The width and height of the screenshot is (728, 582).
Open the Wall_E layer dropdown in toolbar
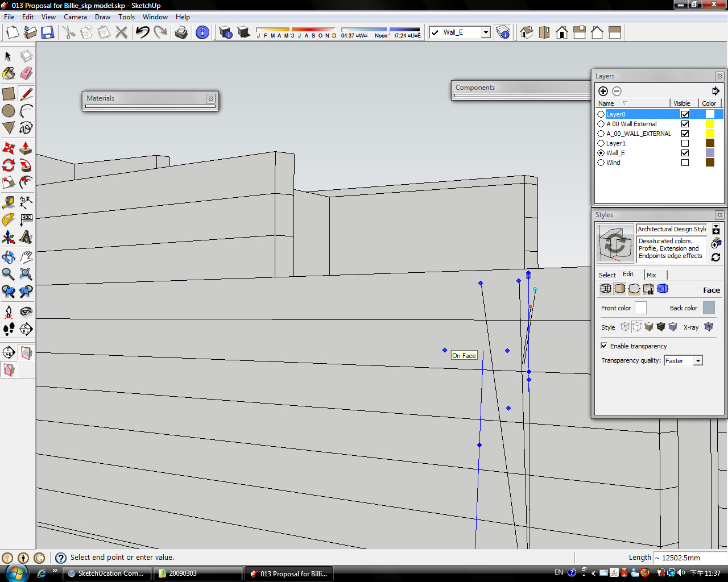click(486, 32)
